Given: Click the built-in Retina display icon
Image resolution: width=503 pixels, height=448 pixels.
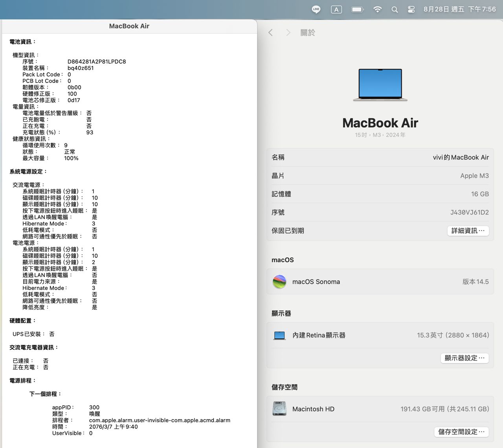Looking at the screenshot, I should tap(279, 335).
